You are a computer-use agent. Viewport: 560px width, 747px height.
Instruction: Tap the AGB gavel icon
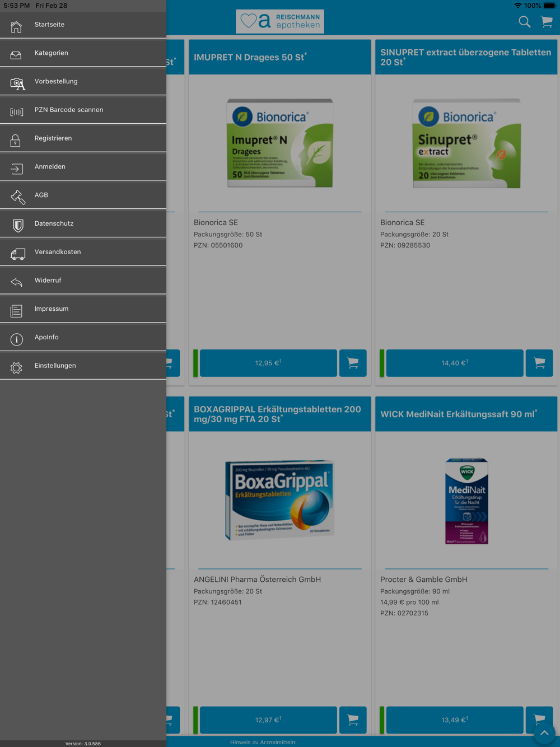coord(17,197)
